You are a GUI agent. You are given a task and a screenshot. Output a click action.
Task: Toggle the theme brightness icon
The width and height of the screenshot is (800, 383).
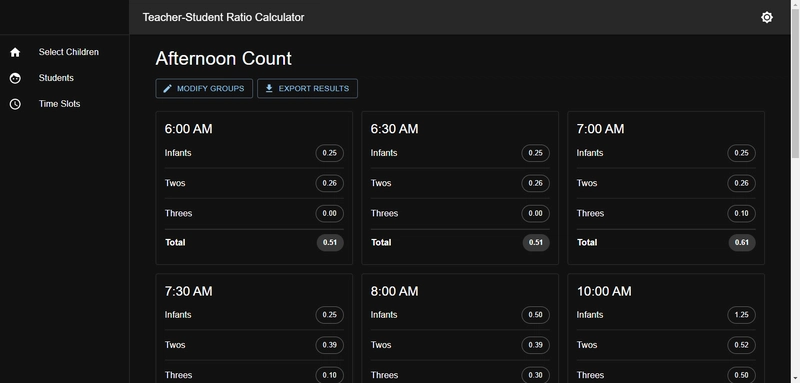(766, 17)
